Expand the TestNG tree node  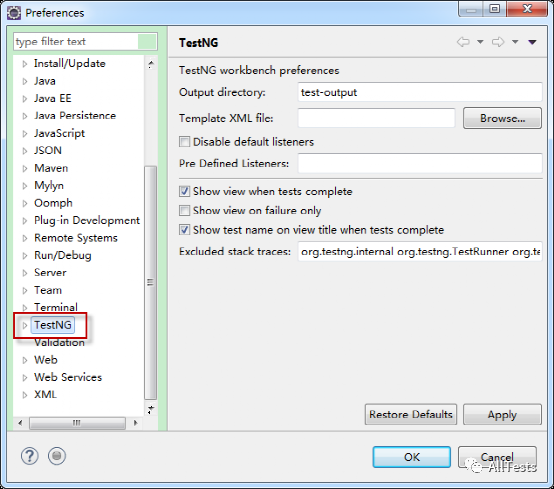(x=25, y=325)
